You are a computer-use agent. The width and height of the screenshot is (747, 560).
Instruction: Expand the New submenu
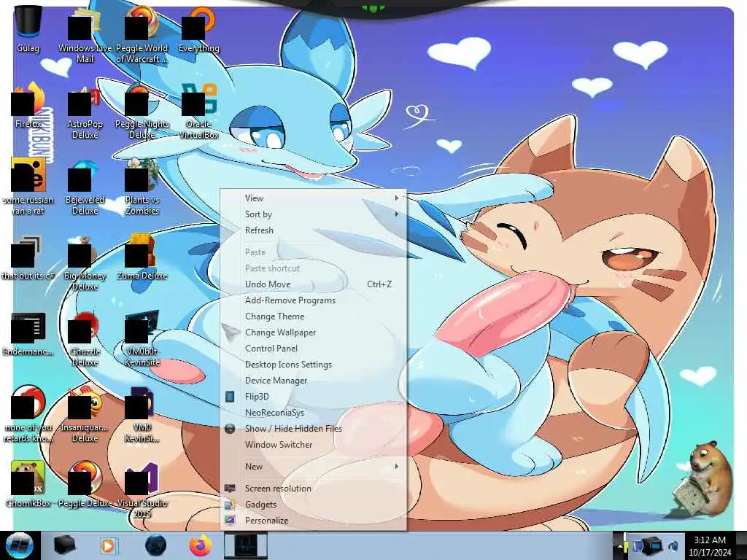(314, 467)
